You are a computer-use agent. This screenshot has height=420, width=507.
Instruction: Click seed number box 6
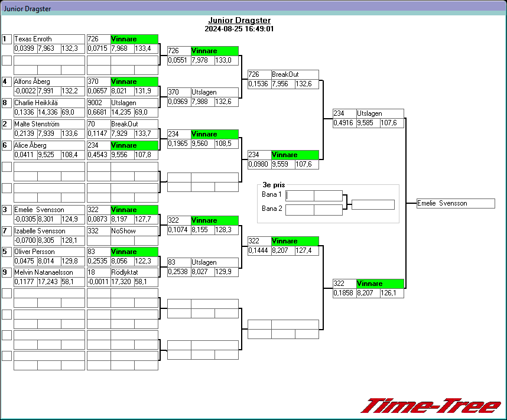tap(6, 146)
